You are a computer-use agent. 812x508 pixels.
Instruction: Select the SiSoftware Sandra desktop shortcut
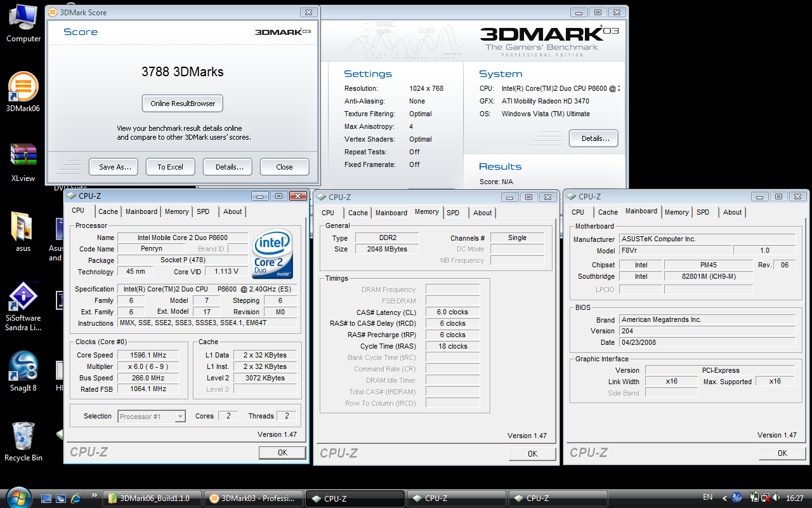click(x=23, y=306)
